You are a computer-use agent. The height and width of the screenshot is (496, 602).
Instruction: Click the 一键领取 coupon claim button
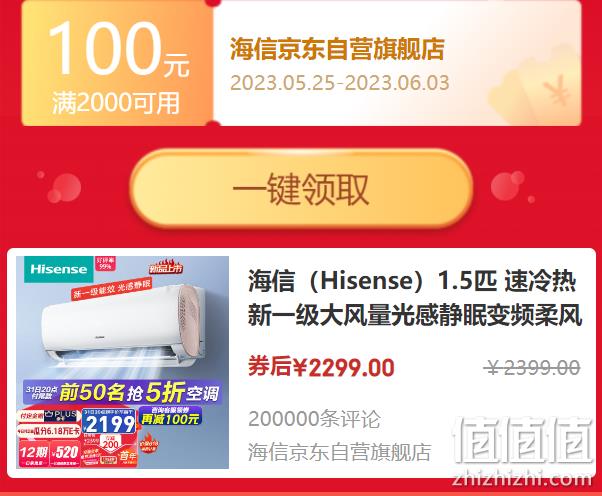(301, 188)
